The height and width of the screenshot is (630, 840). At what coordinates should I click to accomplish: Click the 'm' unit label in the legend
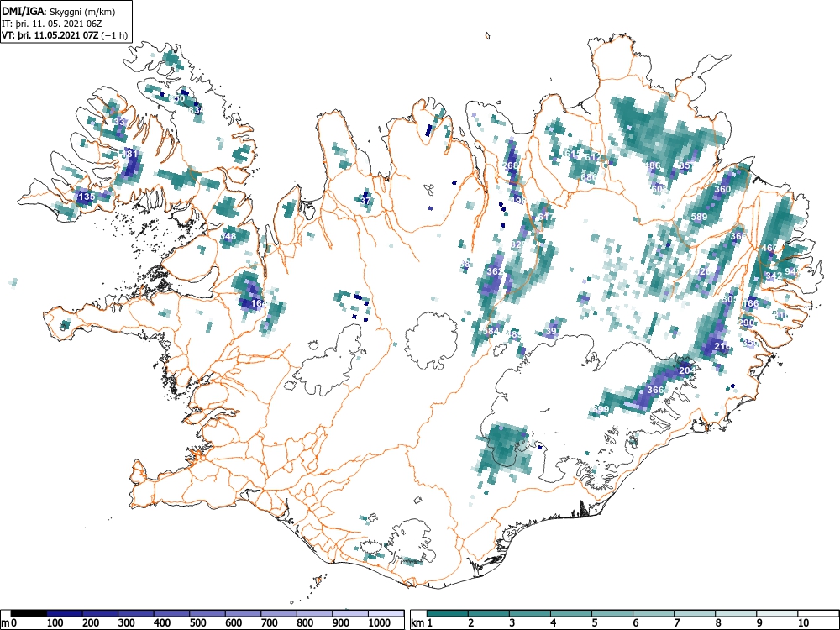pos(5,623)
